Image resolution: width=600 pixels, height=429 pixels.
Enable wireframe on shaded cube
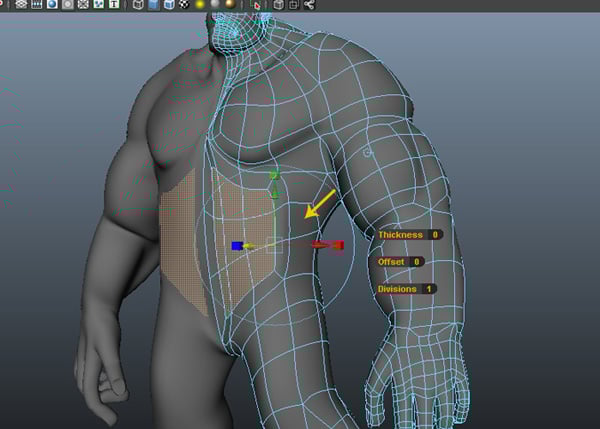click(169, 5)
